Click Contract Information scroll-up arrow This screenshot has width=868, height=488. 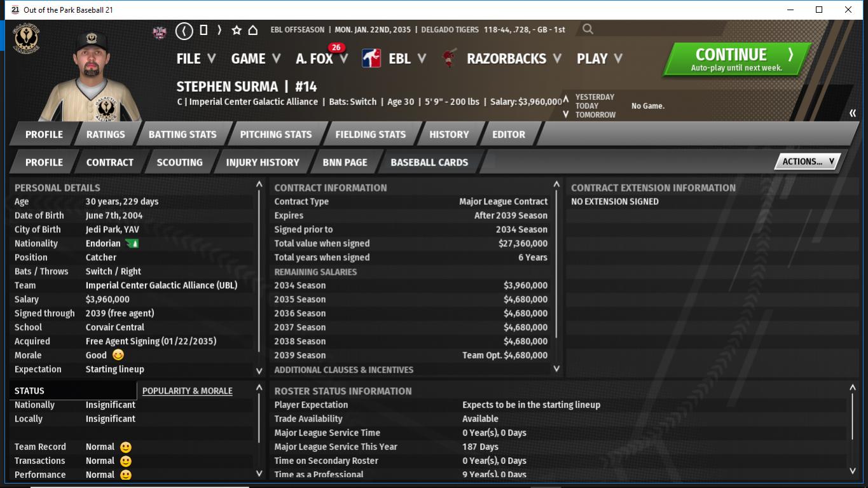556,185
